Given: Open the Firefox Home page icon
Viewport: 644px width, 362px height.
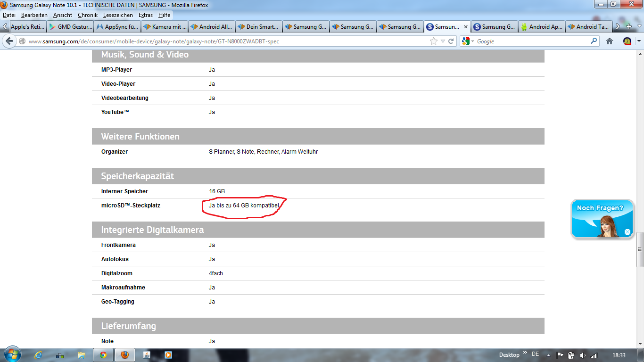Looking at the screenshot, I should point(610,41).
